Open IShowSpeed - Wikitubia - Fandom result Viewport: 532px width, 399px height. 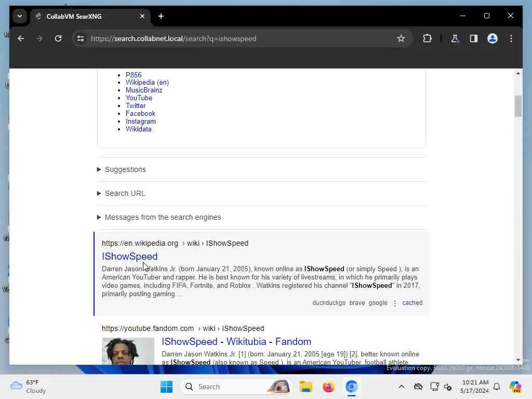[x=236, y=342]
